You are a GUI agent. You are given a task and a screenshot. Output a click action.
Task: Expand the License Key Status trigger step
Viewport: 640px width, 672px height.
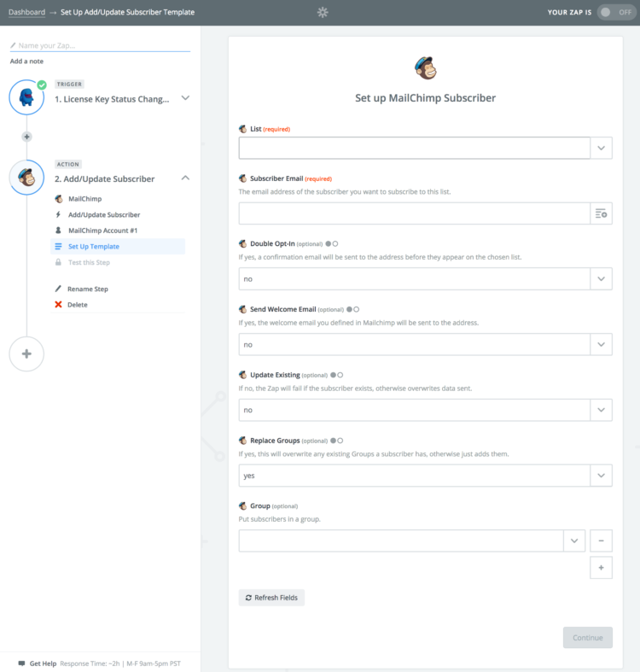tap(185, 98)
